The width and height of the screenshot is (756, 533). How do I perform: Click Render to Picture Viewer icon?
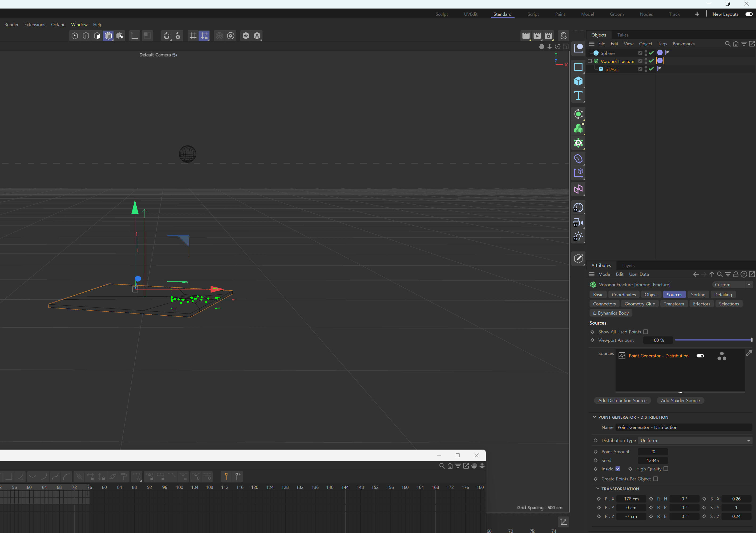click(x=537, y=36)
